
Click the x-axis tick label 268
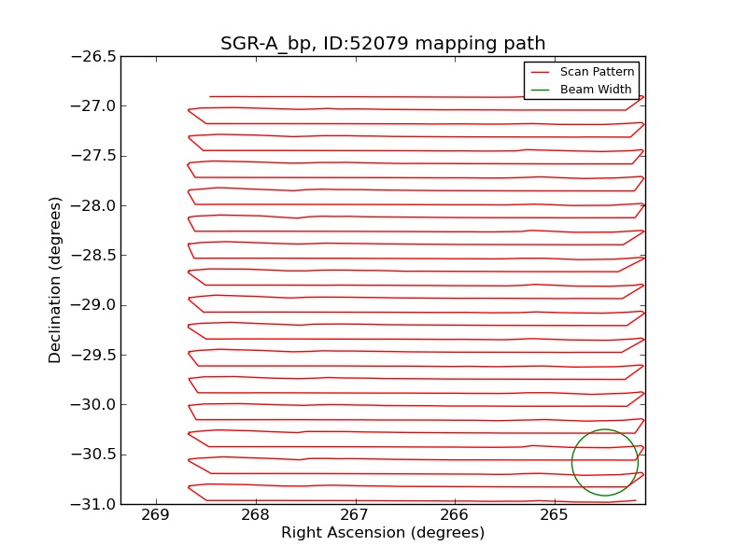click(x=255, y=516)
